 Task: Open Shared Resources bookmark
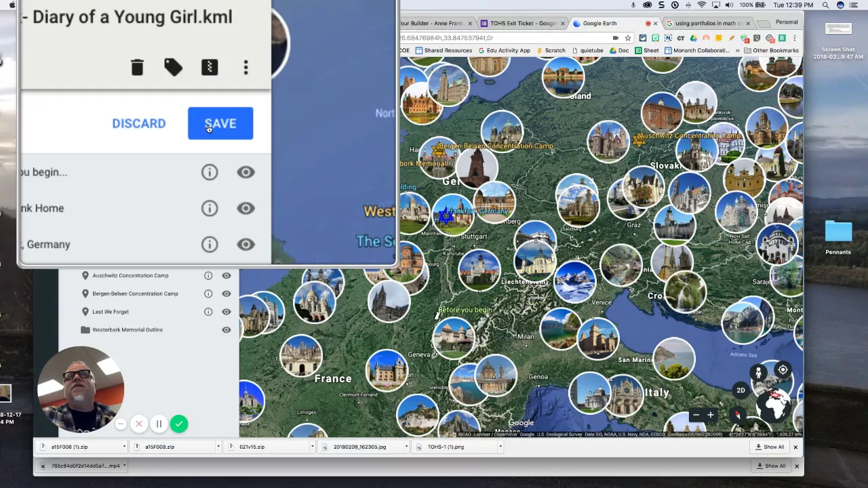click(443, 50)
